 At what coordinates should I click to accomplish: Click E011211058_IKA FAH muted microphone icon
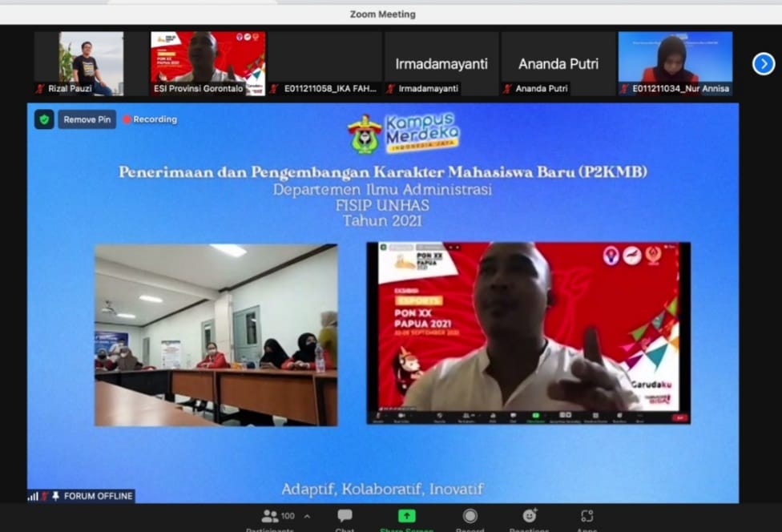[x=274, y=89]
